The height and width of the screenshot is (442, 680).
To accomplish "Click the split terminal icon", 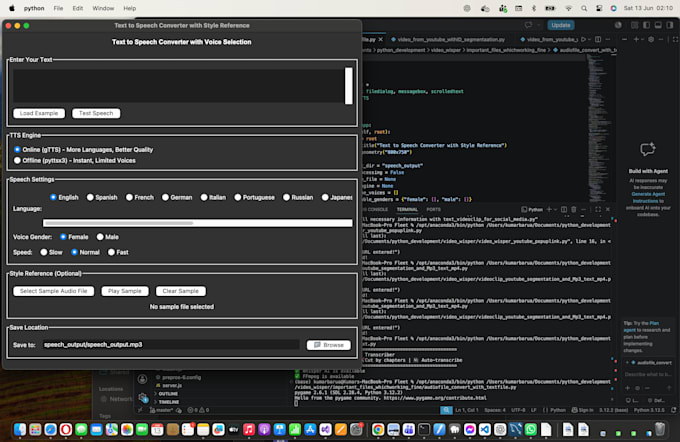I will click(x=564, y=210).
